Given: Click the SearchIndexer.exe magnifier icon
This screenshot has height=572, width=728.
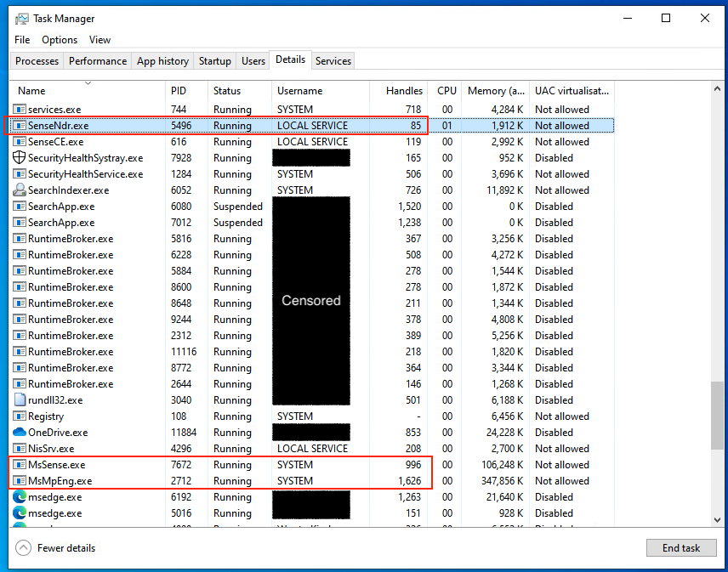Looking at the screenshot, I should [x=20, y=190].
